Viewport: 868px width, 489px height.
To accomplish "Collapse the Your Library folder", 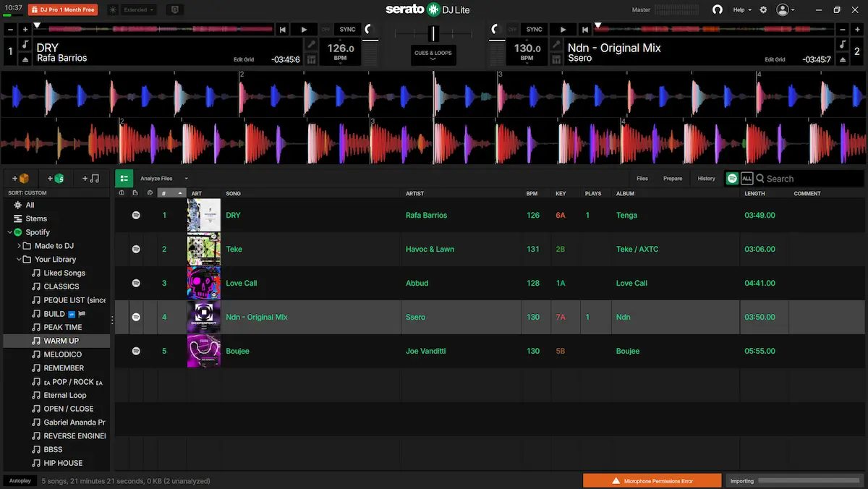I will (20, 259).
